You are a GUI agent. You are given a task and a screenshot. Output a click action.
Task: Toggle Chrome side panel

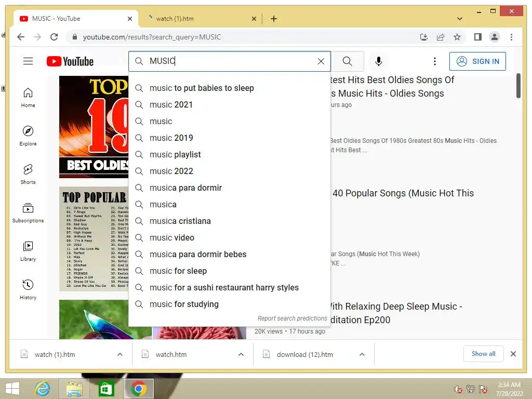(x=478, y=37)
